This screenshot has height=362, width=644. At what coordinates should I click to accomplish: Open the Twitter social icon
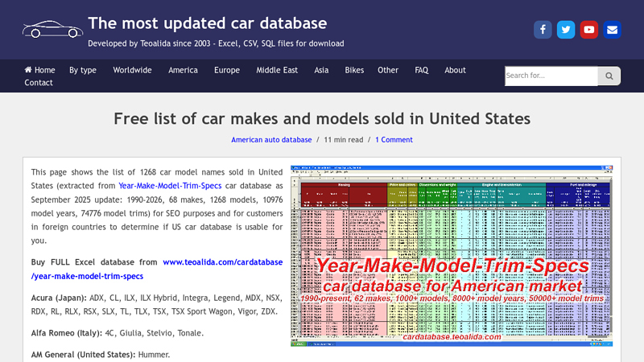pos(566,30)
